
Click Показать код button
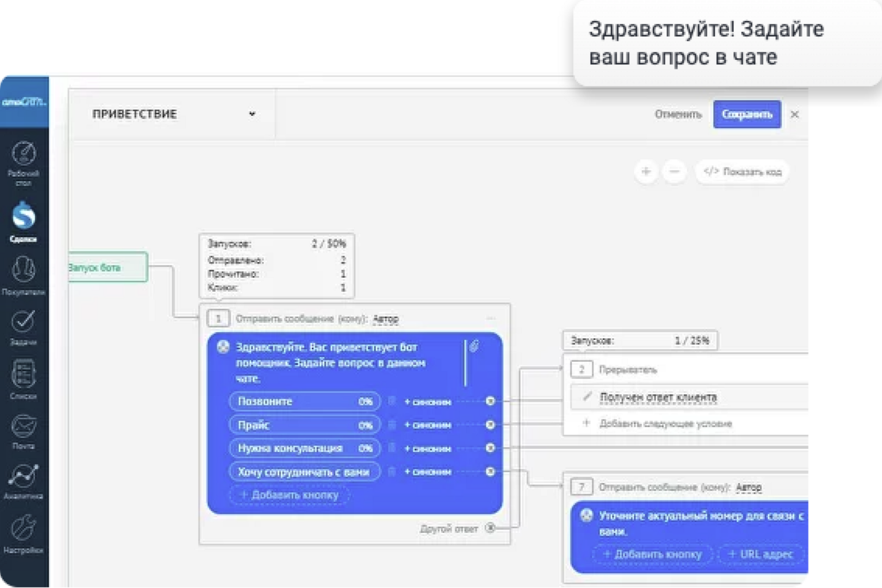[742, 172]
